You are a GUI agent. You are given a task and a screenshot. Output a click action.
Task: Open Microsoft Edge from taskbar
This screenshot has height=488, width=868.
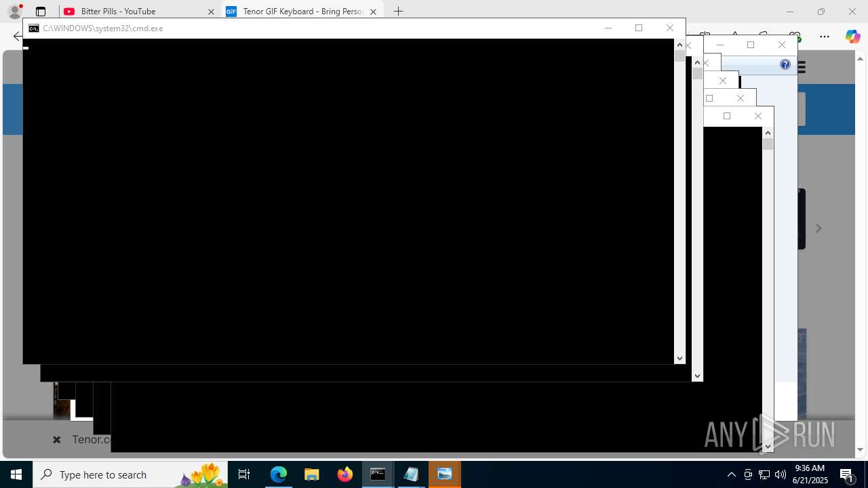pos(279,474)
